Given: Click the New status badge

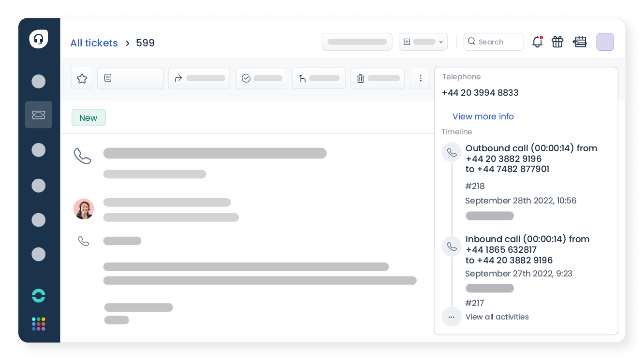Looking at the screenshot, I should coord(88,118).
